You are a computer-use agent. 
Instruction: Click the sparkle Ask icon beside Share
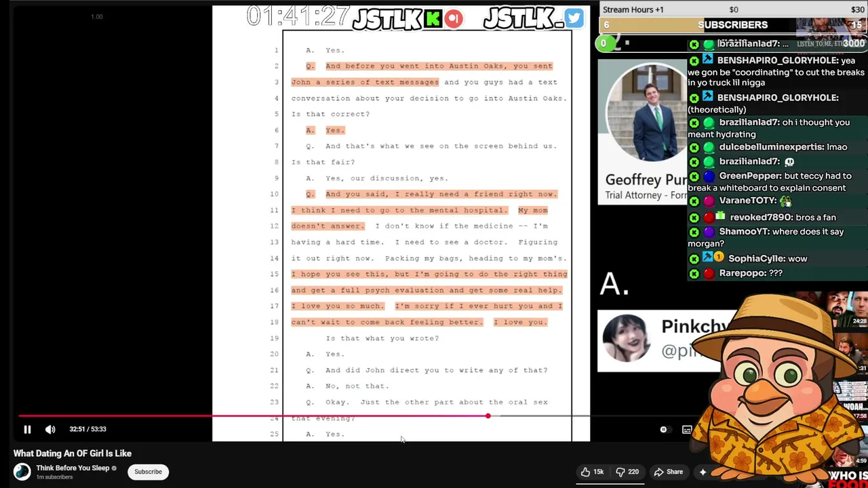(x=703, y=472)
